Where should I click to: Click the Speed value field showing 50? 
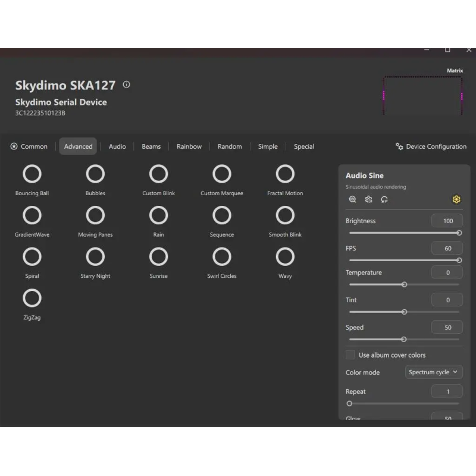pos(447,327)
